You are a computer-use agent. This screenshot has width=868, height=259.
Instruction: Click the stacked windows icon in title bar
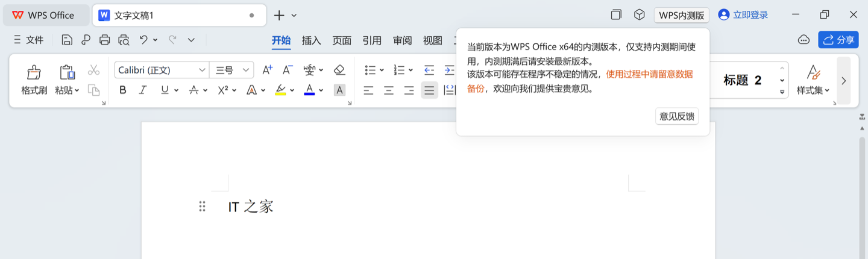point(616,15)
